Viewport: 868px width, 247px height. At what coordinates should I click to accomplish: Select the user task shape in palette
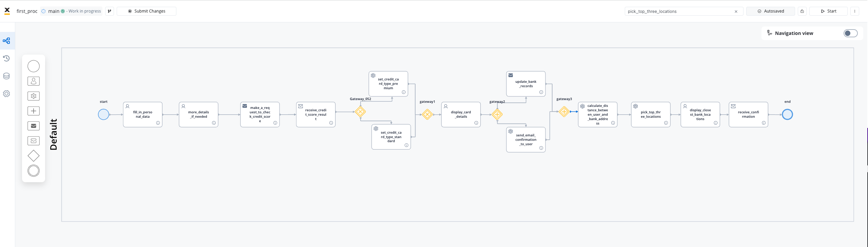[x=34, y=81]
